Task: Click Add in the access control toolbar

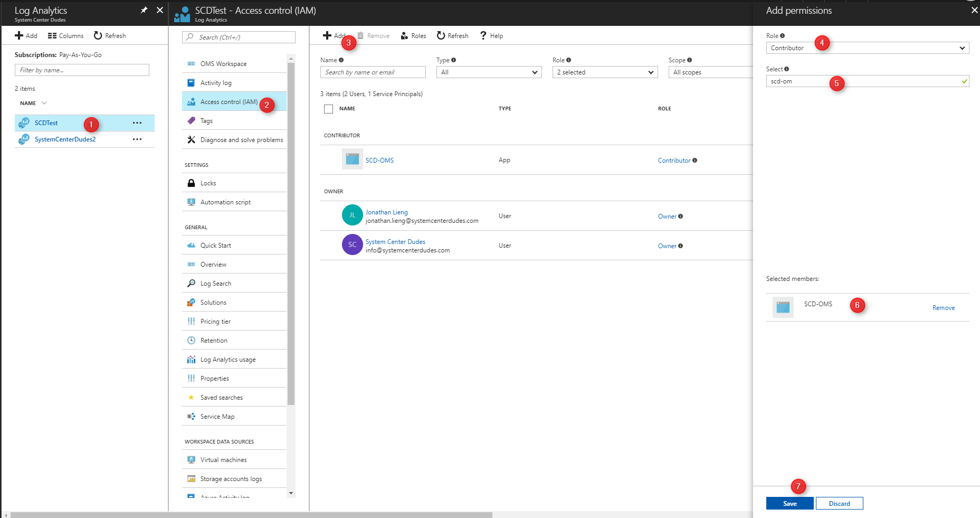Action: pos(334,35)
